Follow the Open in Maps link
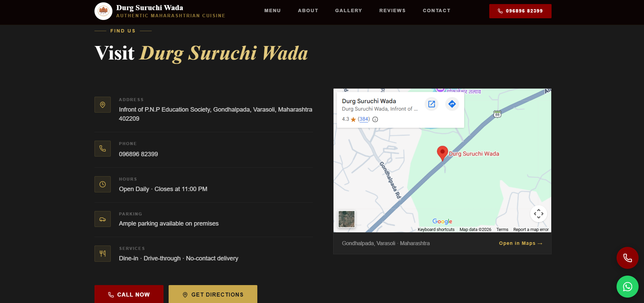Screen dimensions: 644x303 pyautogui.click(x=521, y=243)
